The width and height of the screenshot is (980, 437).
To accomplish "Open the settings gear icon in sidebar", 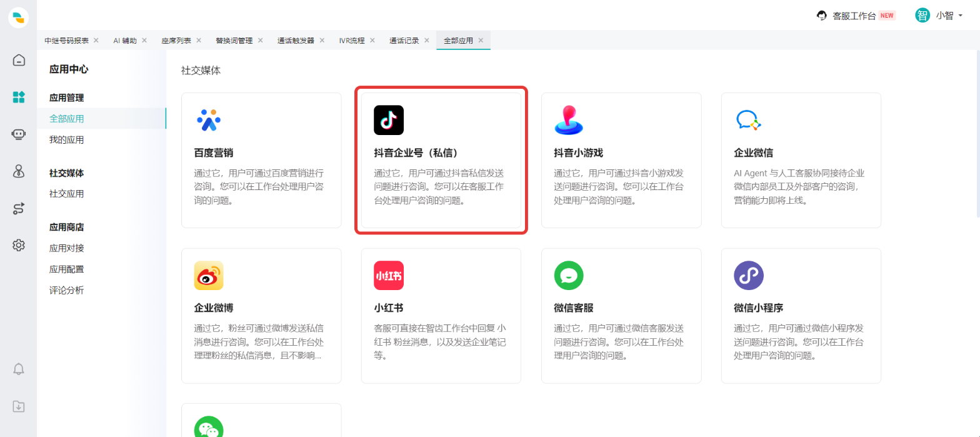I will tap(19, 245).
